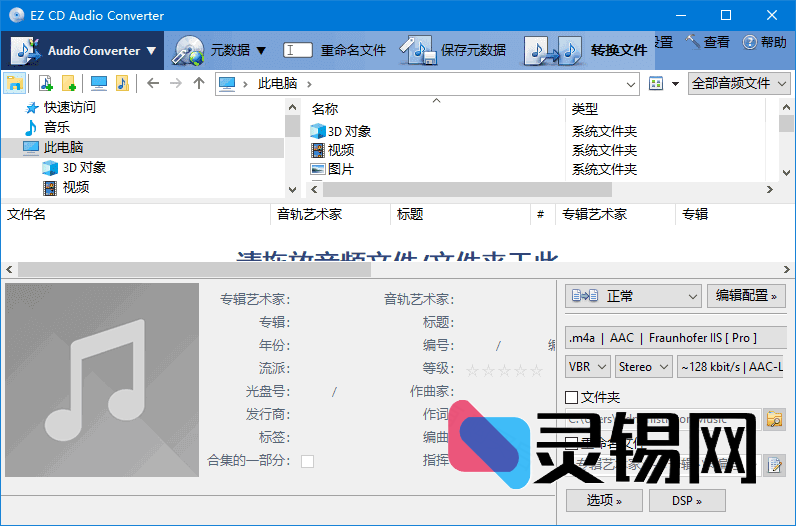Click the album cover art placeholder
Screen dimensions: 796x526
tap(102, 380)
